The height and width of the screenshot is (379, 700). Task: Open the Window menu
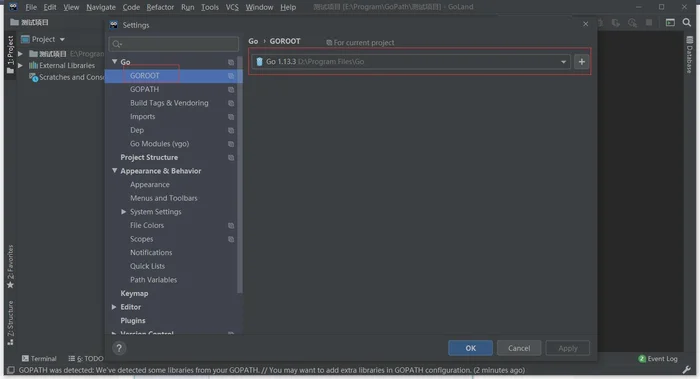click(x=259, y=7)
